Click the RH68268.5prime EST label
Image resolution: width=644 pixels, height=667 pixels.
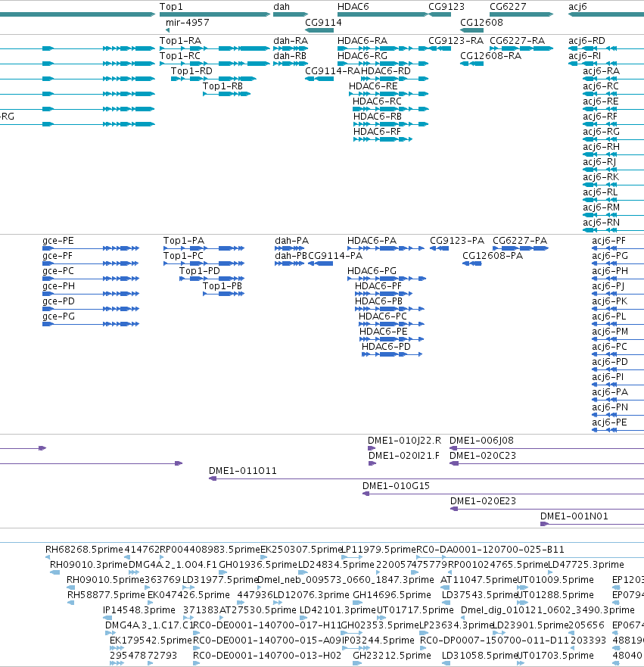point(84,550)
